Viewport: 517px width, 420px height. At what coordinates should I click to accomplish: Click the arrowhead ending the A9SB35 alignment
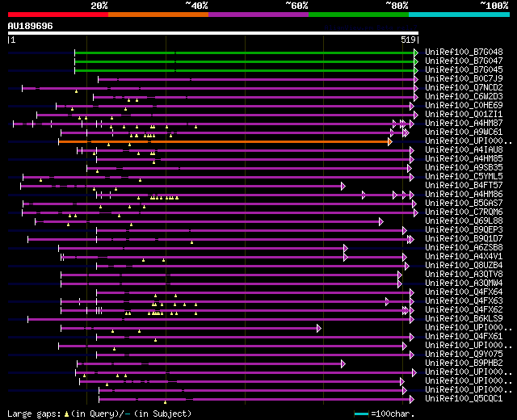pyautogui.click(x=410, y=169)
